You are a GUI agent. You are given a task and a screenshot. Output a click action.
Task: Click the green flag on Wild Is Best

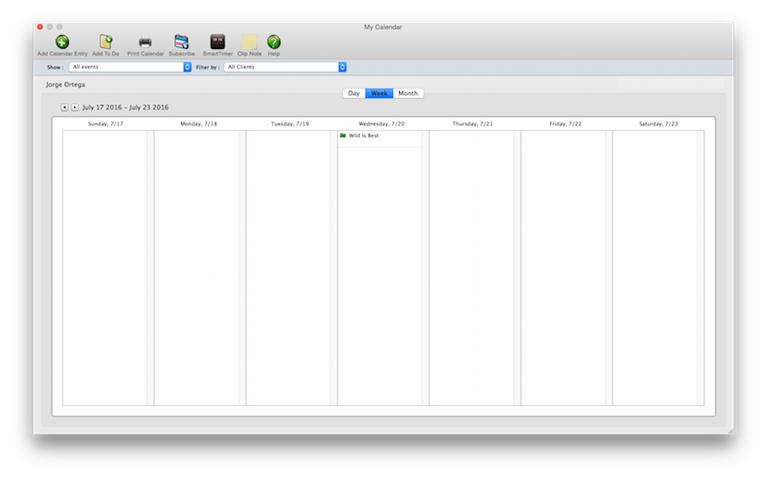[343, 135]
